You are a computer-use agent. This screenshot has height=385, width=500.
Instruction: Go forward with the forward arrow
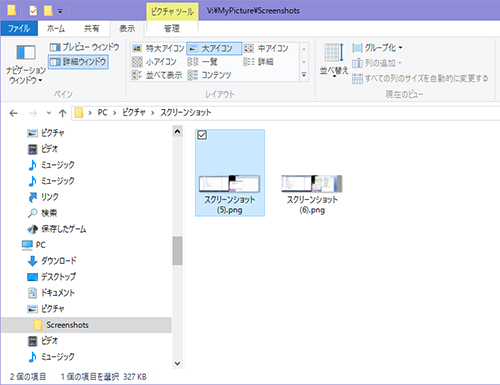pyautogui.click(x=33, y=114)
